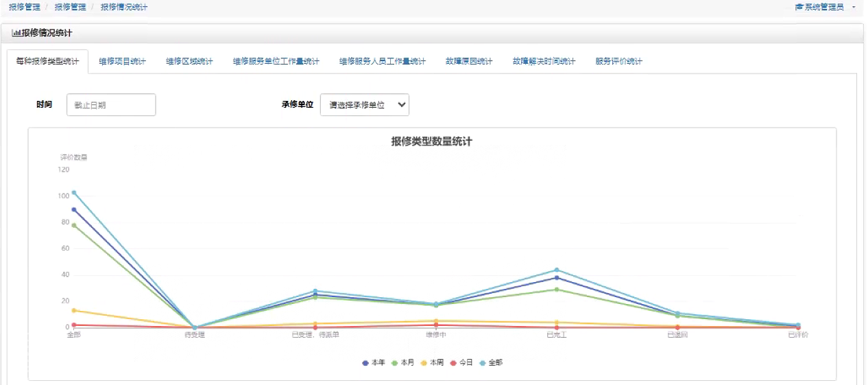
Task: Select the 故障解决时间统计 tab
Action: [x=544, y=61]
